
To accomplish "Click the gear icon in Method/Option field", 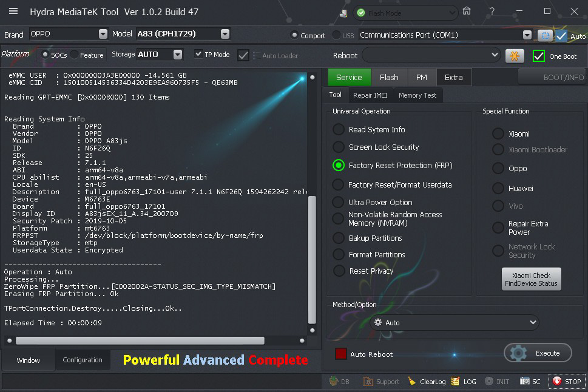I will coord(378,323).
